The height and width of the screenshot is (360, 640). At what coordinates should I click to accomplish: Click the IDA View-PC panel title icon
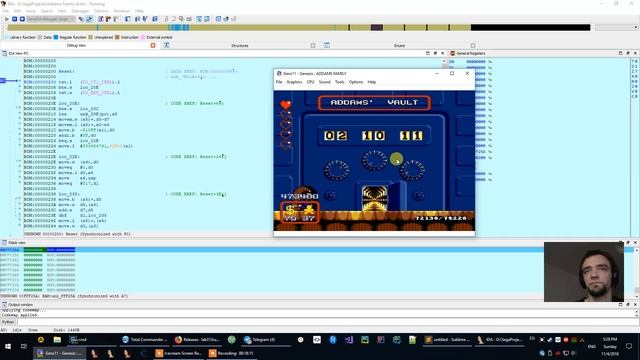[4, 53]
